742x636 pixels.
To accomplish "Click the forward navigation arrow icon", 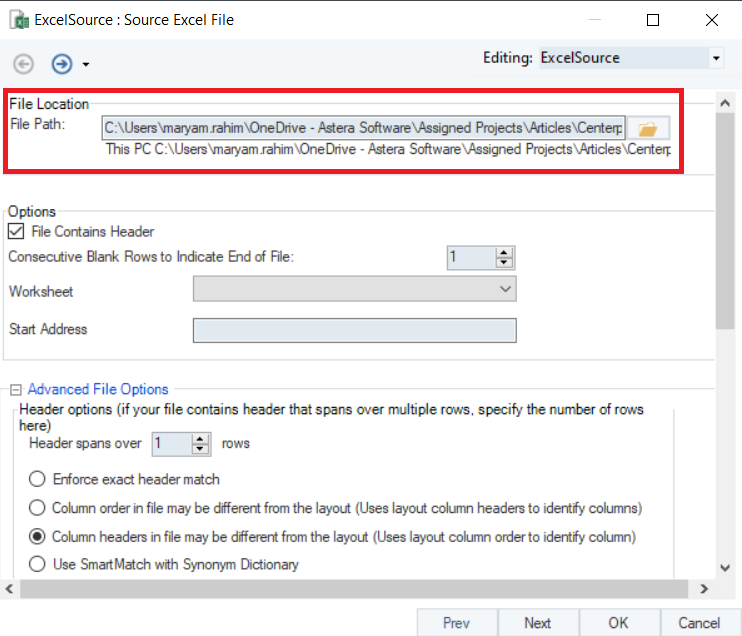I will (62, 64).
